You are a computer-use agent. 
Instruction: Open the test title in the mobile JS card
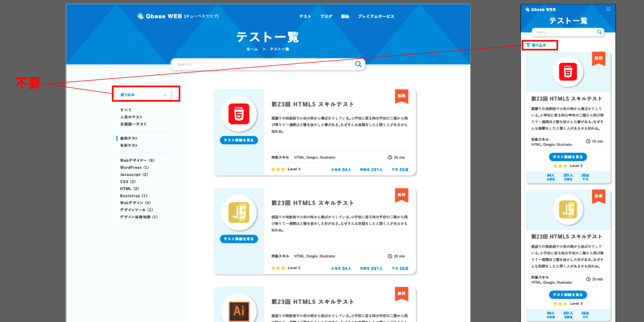pyautogui.click(x=567, y=237)
